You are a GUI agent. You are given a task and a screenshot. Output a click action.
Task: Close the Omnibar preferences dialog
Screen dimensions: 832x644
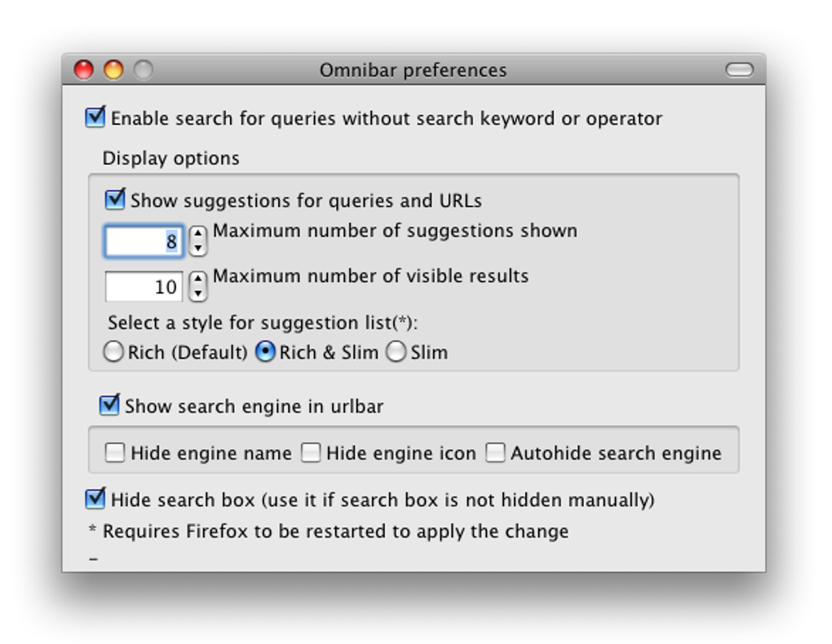[x=85, y=70]
